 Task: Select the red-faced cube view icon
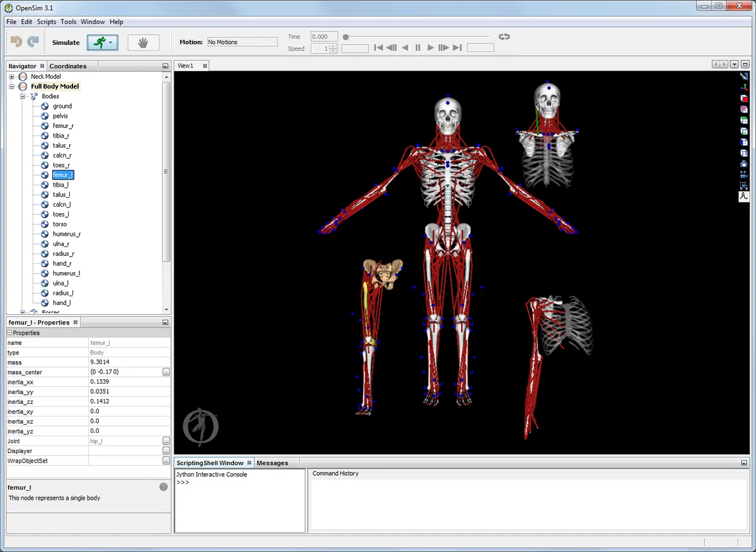coord(744,98)
